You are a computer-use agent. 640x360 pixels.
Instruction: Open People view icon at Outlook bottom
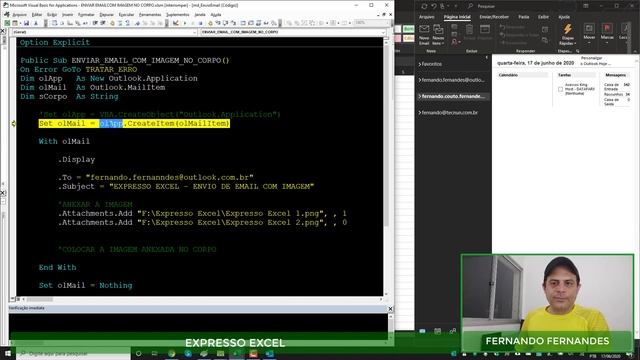click(x=453, y=331)
